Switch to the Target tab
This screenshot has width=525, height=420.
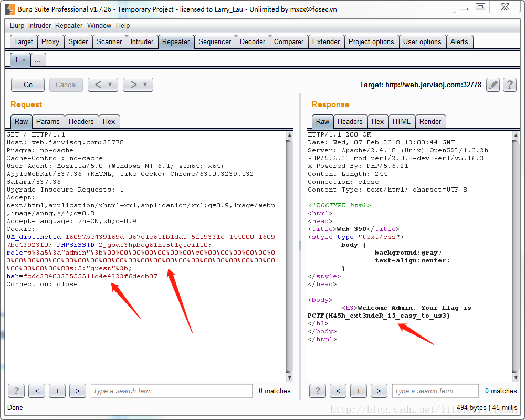point(24,42)
